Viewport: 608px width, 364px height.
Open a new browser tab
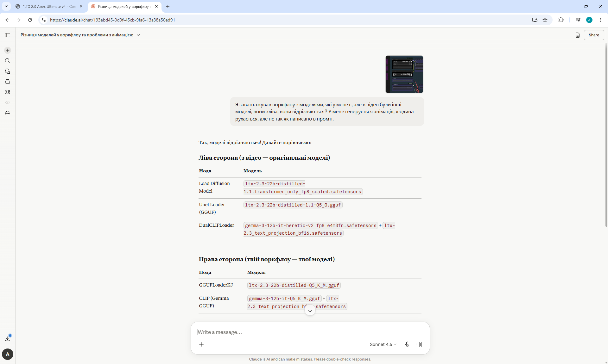pos(168,6)
